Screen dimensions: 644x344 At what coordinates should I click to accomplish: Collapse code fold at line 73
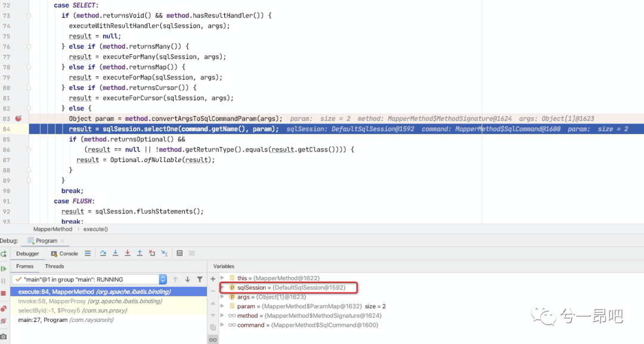(x=29, y=16)
